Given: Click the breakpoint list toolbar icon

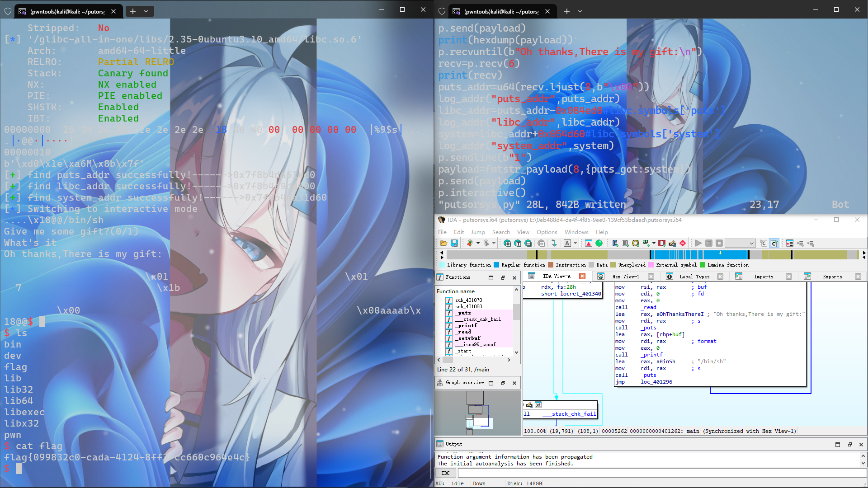Looking at the screenshot, I should 790,243.
